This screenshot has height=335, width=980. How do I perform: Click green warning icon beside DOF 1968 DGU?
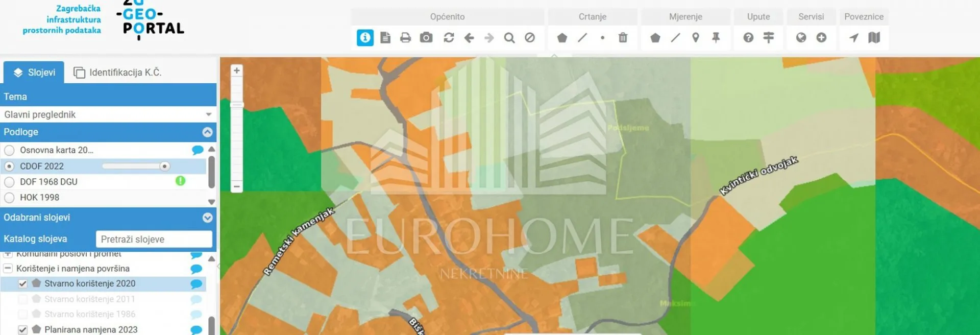tap(180, 181)
